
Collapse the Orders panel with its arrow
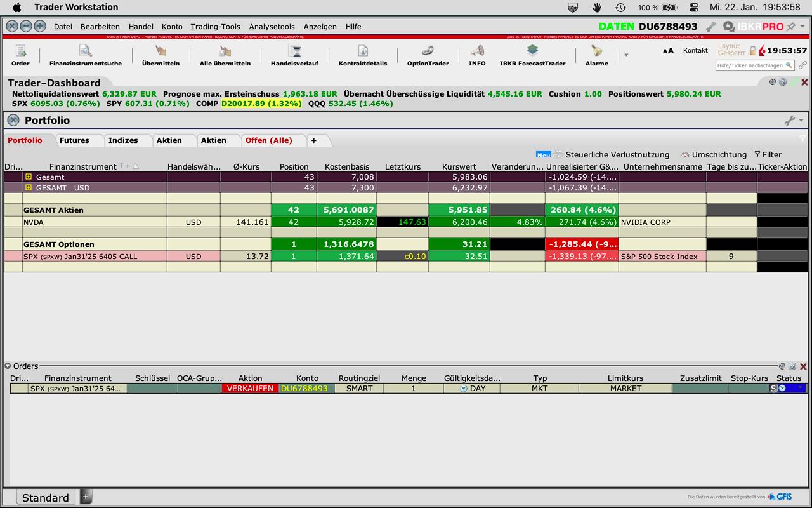[x=8, y=366]
